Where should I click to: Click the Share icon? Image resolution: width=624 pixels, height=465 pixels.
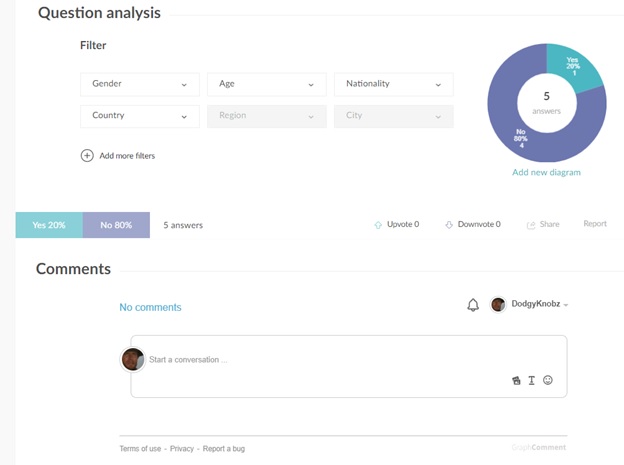click(x=531, y=225)
